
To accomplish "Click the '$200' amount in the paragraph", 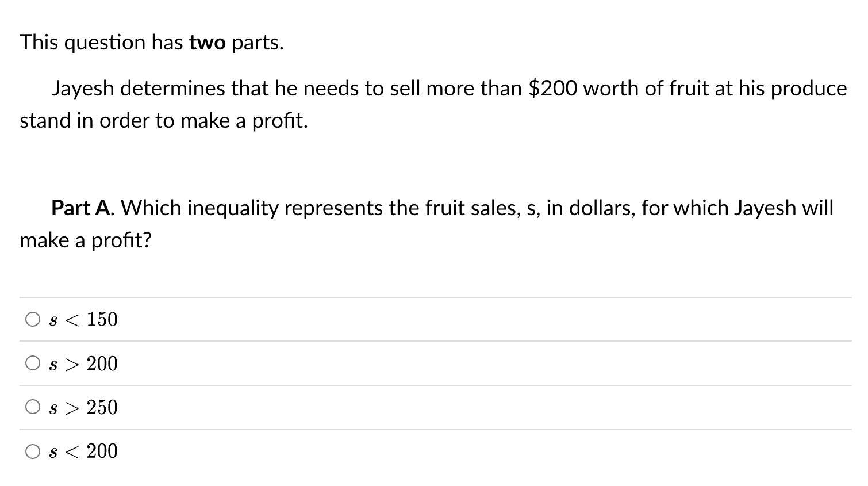I will point(553,89).
